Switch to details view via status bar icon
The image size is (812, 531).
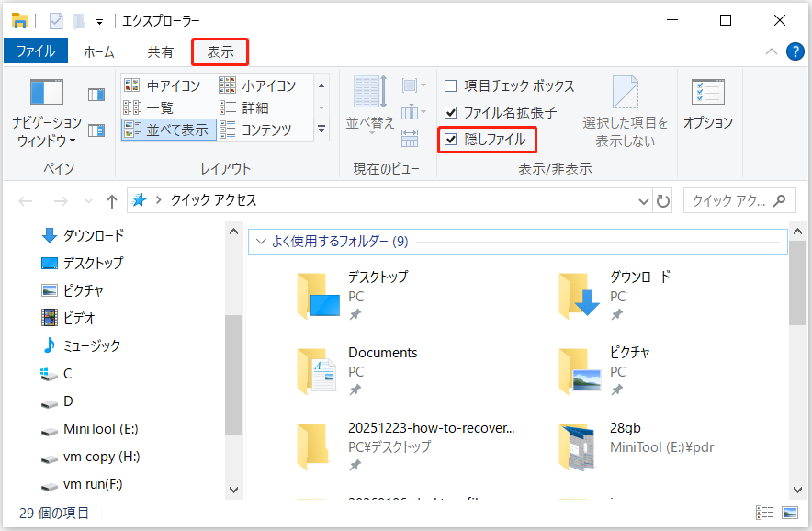coord(765,513)
